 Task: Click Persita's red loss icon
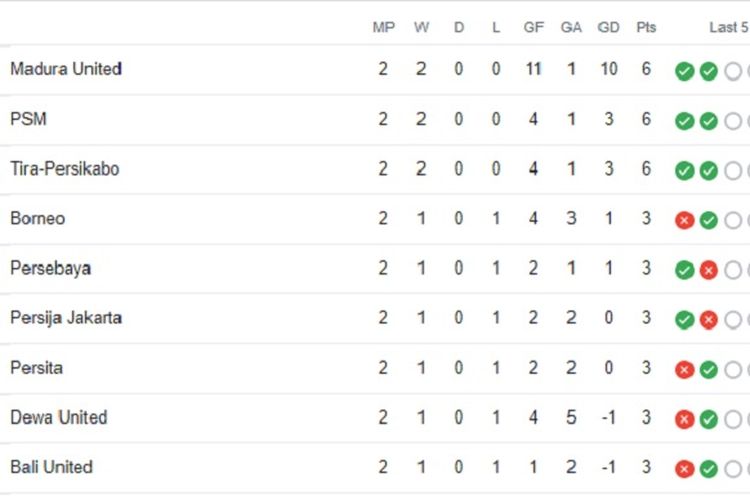(684, 370)
